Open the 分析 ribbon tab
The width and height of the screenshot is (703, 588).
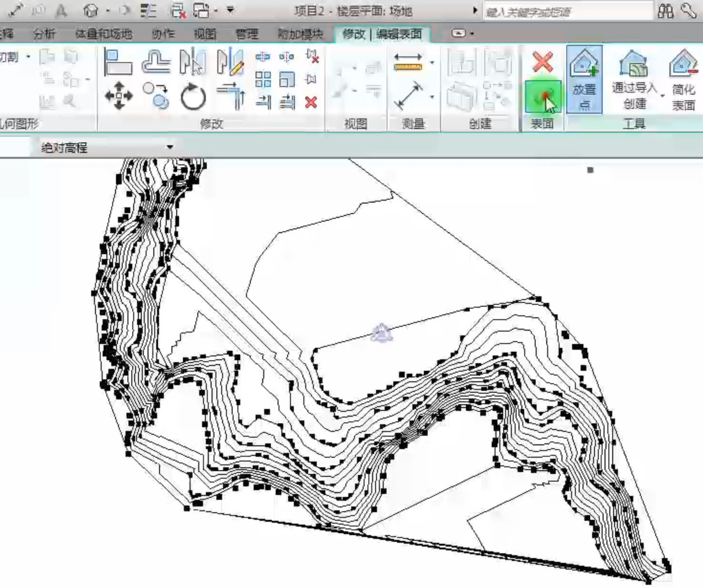[x=45, y=34]
